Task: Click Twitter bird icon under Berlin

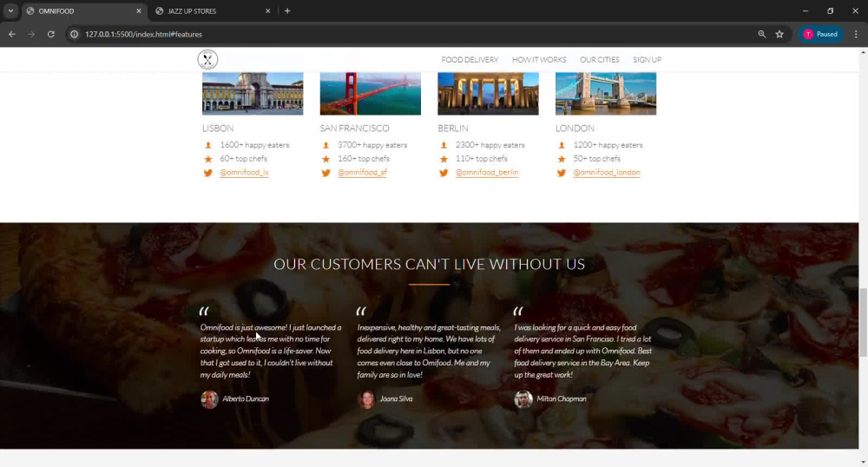Action: pos(444,173)
